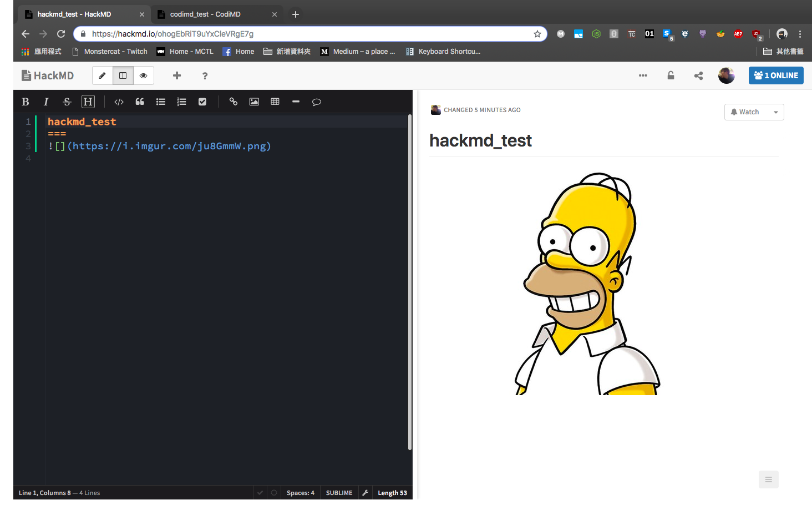The height and width of the screenshot is (515, 812).
Task: Click the AdBlock Plus extension icon
Action: point(738,34)
